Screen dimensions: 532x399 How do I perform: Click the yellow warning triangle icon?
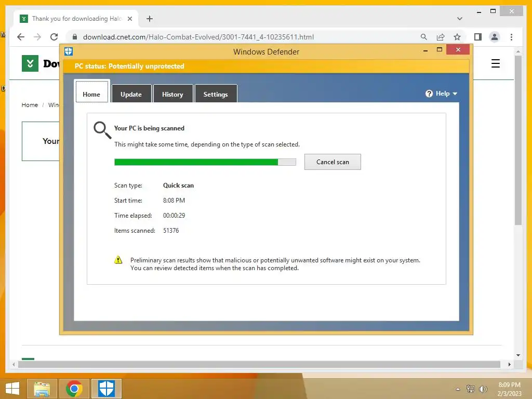118,260
